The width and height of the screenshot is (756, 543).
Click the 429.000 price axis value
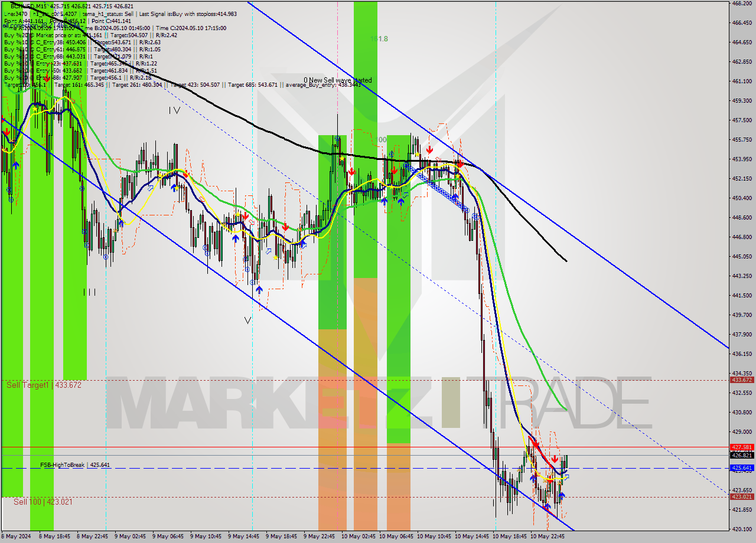coord(741,431)
